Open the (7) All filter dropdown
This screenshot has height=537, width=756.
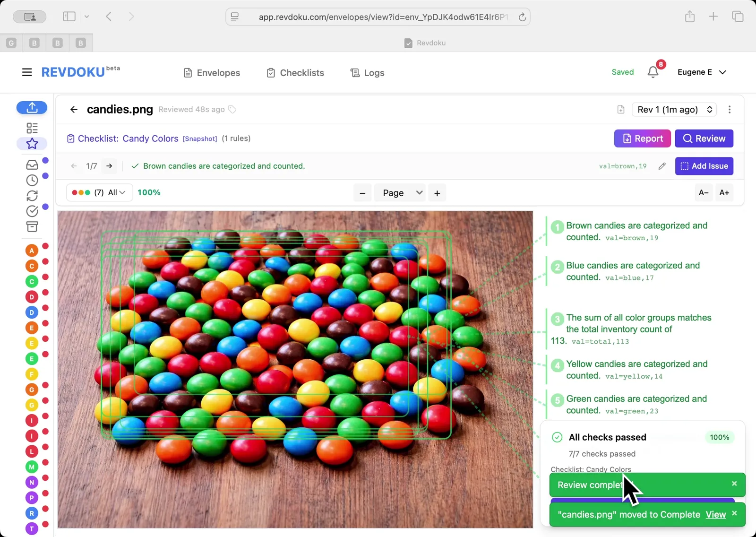(99, 192)
